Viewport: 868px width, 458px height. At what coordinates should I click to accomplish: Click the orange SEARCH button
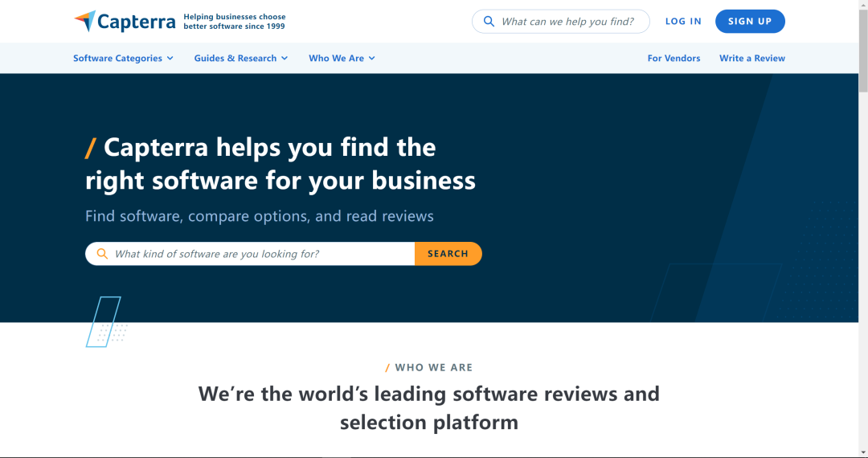[448, 254]
